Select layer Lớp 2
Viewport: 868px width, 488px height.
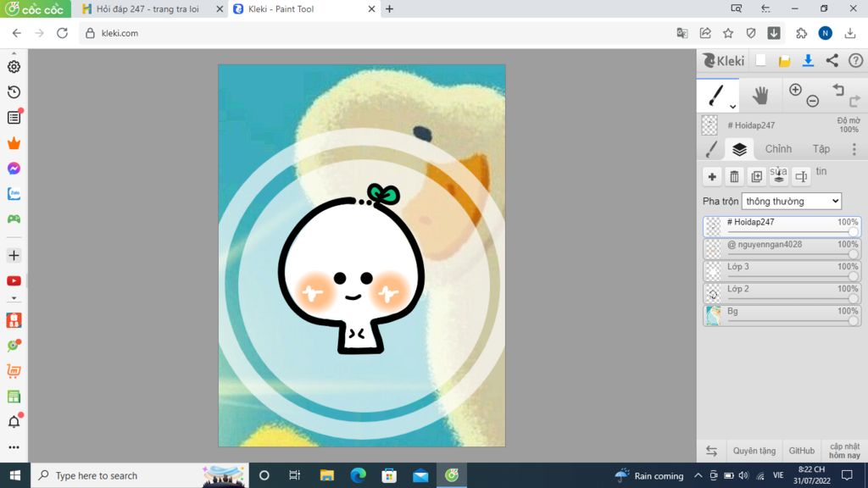click(782, 293)
